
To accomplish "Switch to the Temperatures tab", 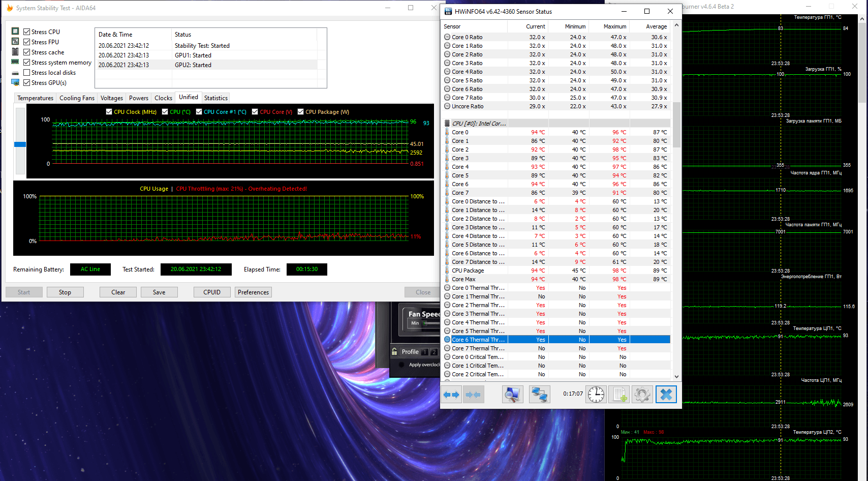I will pyautogui.click(x=35, y=98).
